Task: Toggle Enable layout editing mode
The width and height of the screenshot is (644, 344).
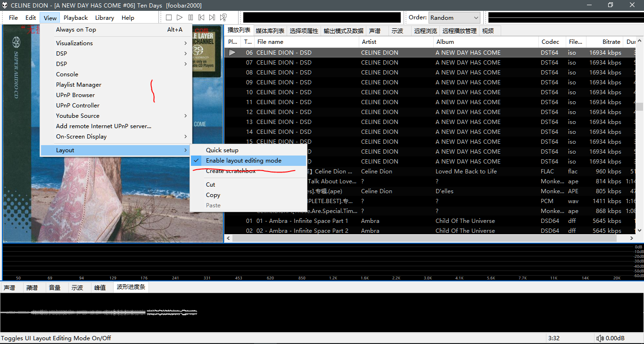Action: click(243, 161)
